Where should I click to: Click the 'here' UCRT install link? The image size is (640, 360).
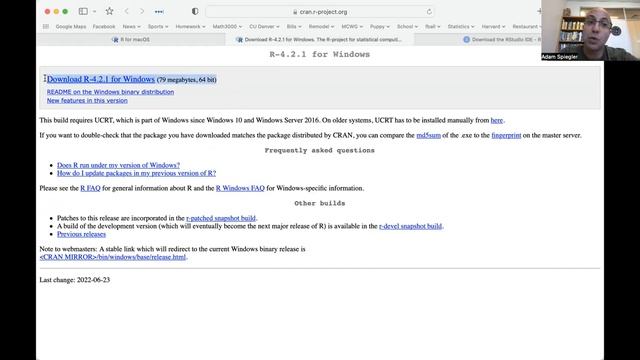click(x=497, y=120)
